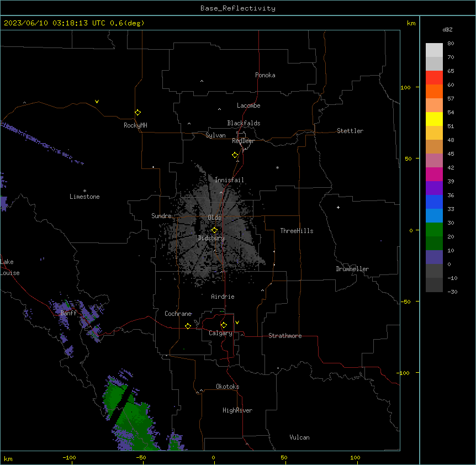Click the green 30 dBZ legend swatch
This screenshot has height=465, width=476.
click(x=434, y=230)
